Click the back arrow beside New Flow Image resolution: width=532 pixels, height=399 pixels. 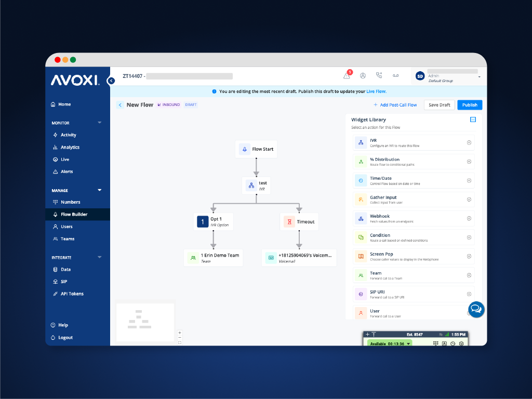120,105
